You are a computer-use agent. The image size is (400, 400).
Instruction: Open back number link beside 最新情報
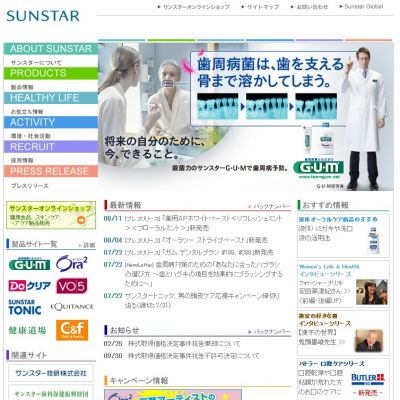click(269, 207)
